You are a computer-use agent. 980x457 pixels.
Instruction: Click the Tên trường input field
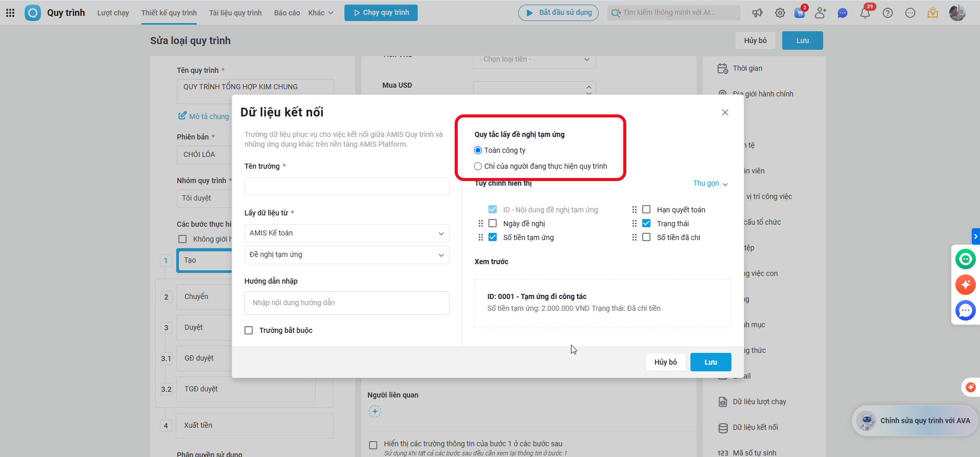coord(347,187)
